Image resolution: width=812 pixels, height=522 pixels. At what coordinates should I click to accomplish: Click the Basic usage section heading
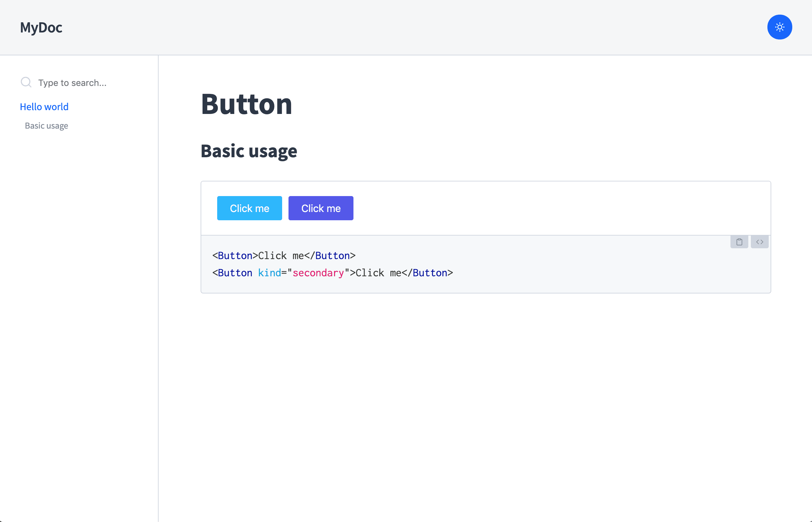(249, 151)
